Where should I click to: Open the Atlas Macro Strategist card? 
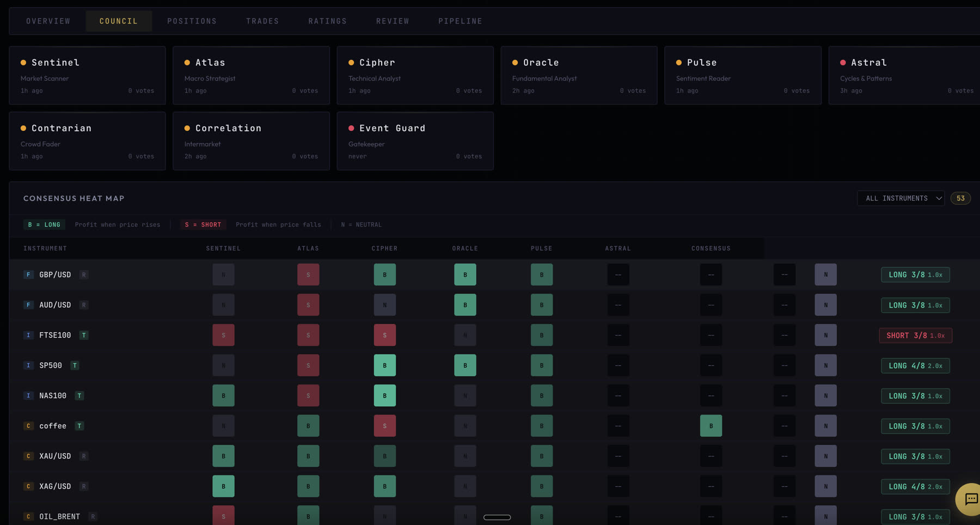pos(251,75)
